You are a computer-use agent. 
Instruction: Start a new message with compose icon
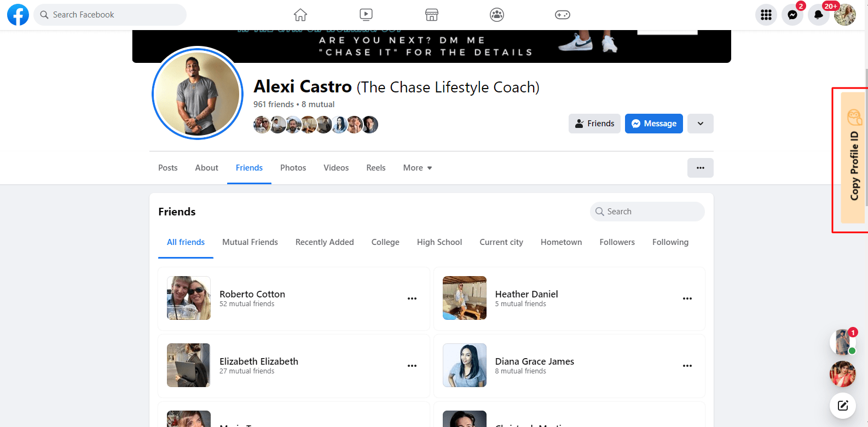(843, 406)
